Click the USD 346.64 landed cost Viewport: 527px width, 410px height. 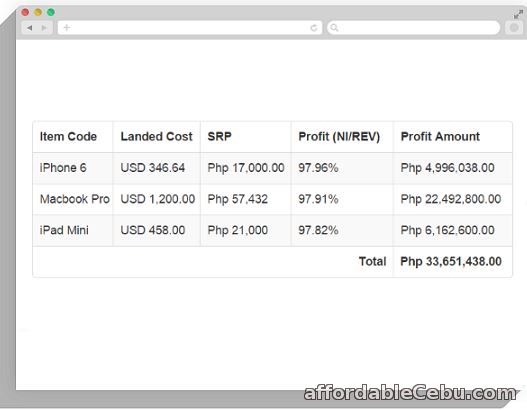point(153,168)
